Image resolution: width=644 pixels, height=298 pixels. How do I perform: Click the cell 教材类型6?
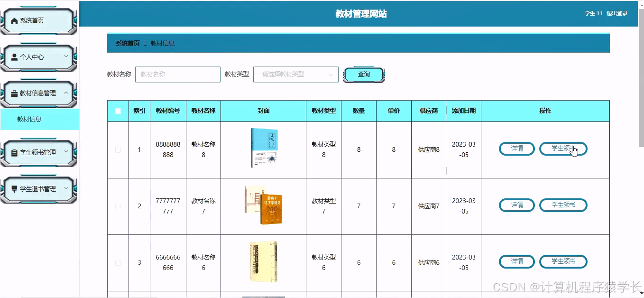(323, 262)
